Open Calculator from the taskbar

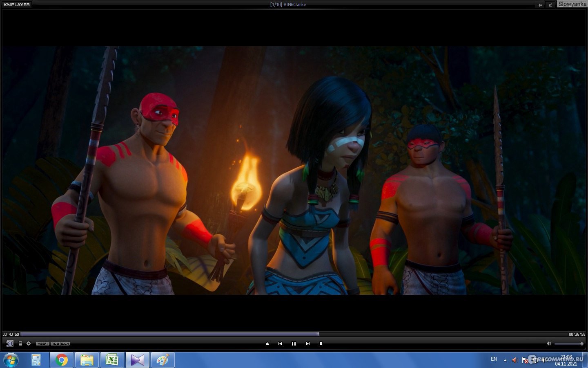tap(36, 360)
